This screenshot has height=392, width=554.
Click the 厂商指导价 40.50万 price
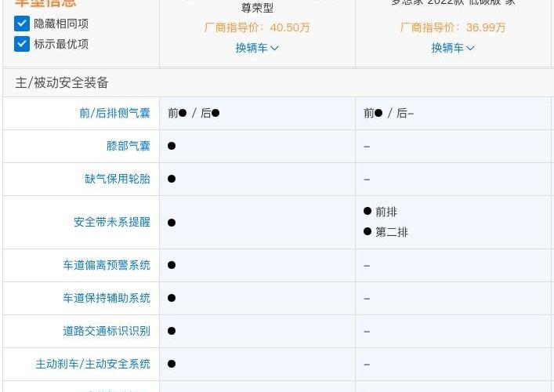click(x=257, y=27)
